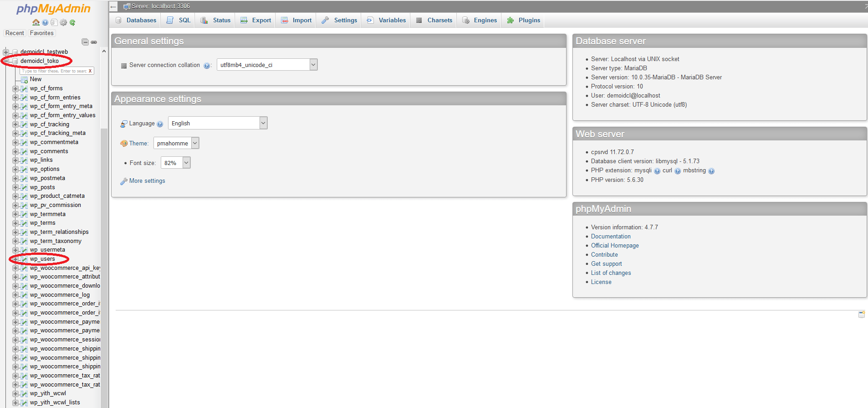Switch to the Export tab
The image size is (868, 408).
click(256, 20)
